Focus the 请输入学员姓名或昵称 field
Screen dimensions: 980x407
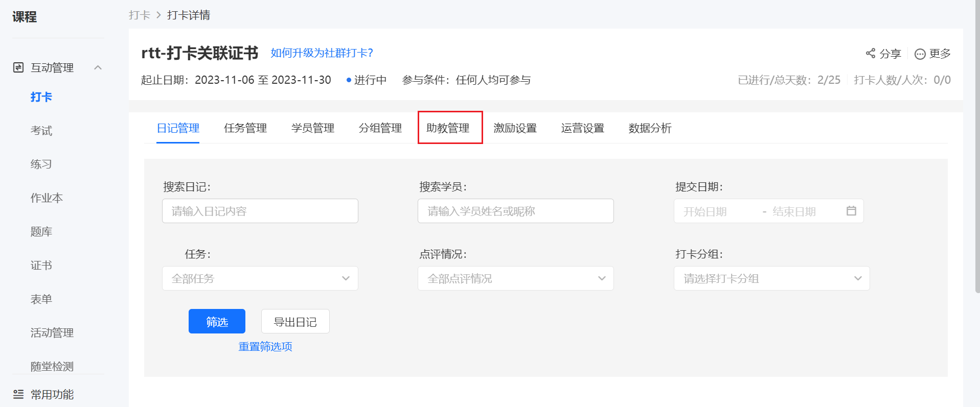516,211
